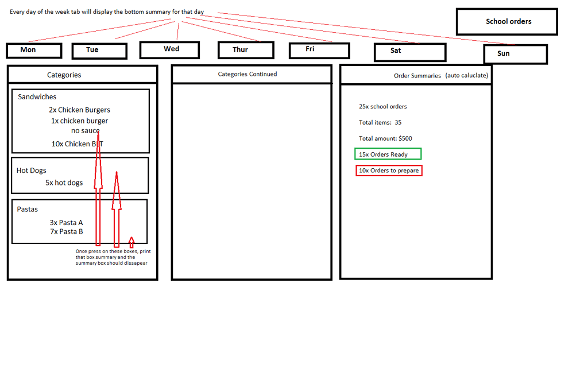Select the 2x Chicken Burgers line
The height and width of the screenshot is (391, 588).
tap(79, 110)
